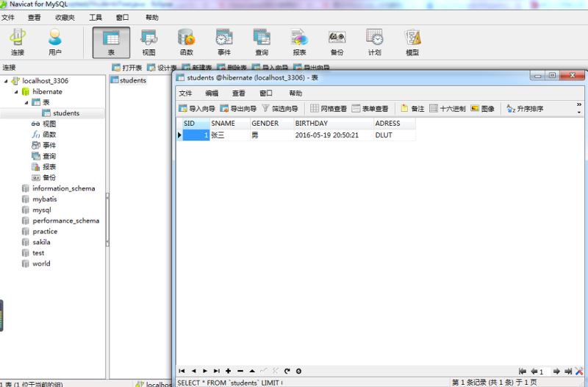Image resolution: width=588 pixels, height=387 pixels.
Task: Delete the record with minus button
Action: 240,371
